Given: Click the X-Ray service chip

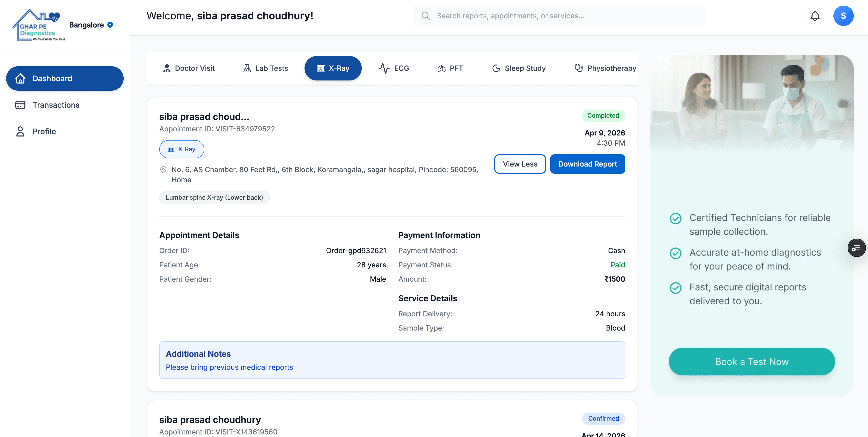Looking at the screenshot, I should [x=182, y=149].
